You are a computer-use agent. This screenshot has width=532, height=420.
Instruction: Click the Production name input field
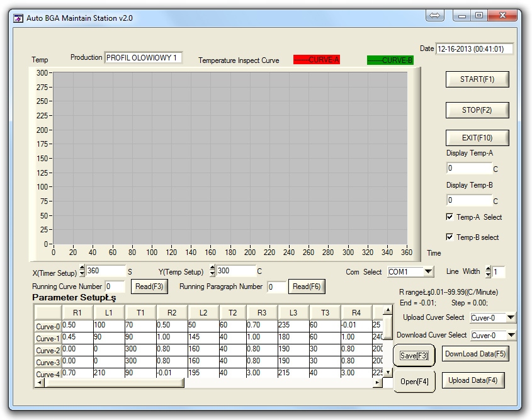click(143, 58)
